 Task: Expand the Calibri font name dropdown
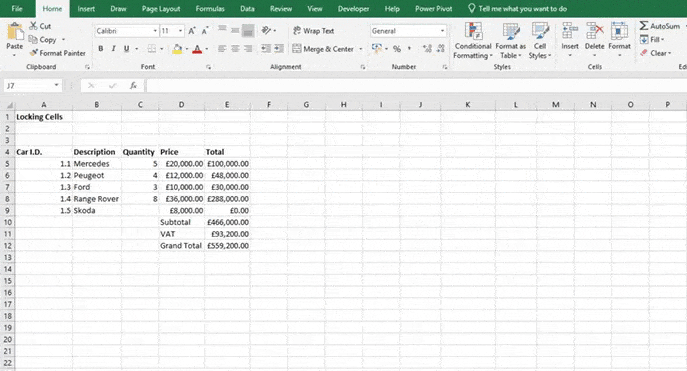pyautogui.click(x=155, y=31)
